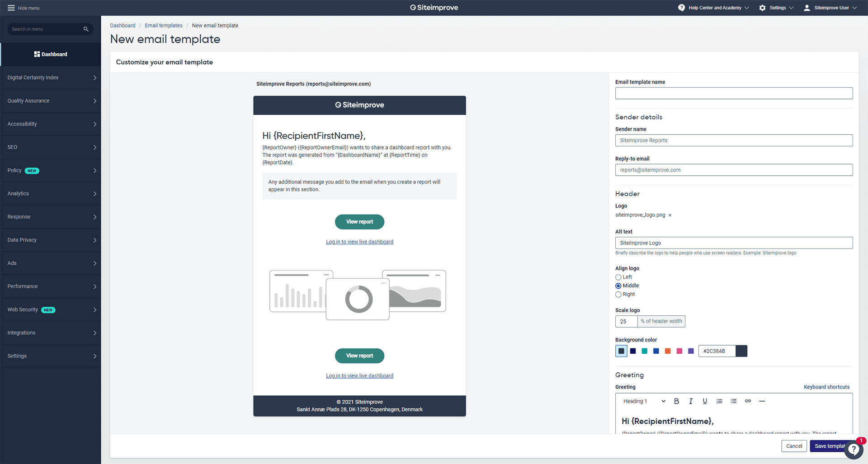Click the Help Center question mark icon
Viewport: 868px width, 464px height.
[x=681, y=8]
